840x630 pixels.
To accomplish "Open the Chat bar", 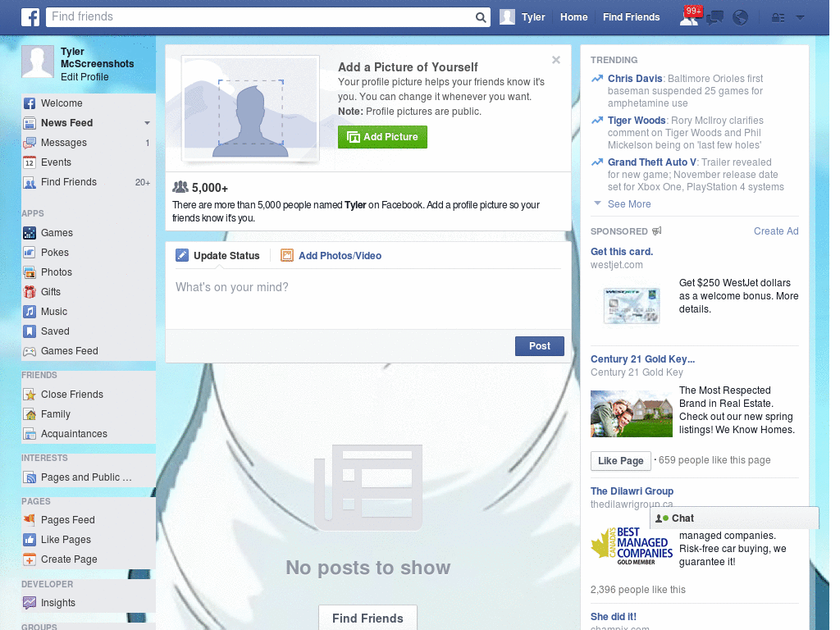I will 734,518.
